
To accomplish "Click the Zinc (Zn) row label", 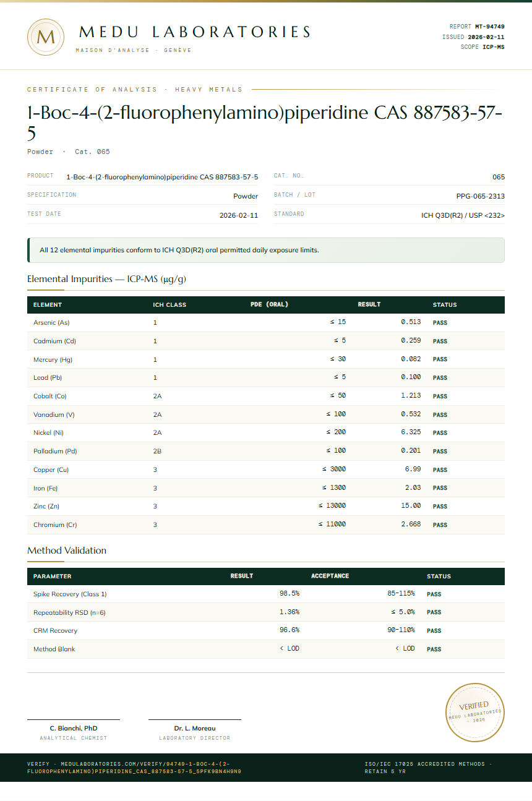I will tap(46, 507).
